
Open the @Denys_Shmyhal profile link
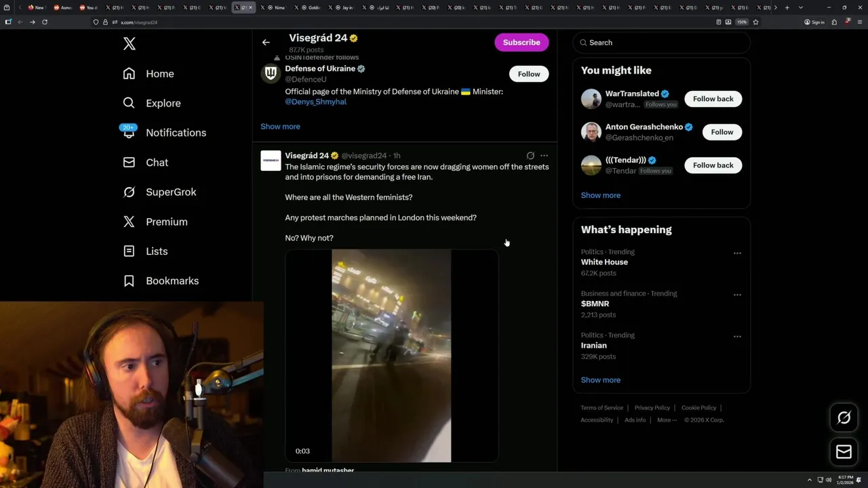(315, 102)
